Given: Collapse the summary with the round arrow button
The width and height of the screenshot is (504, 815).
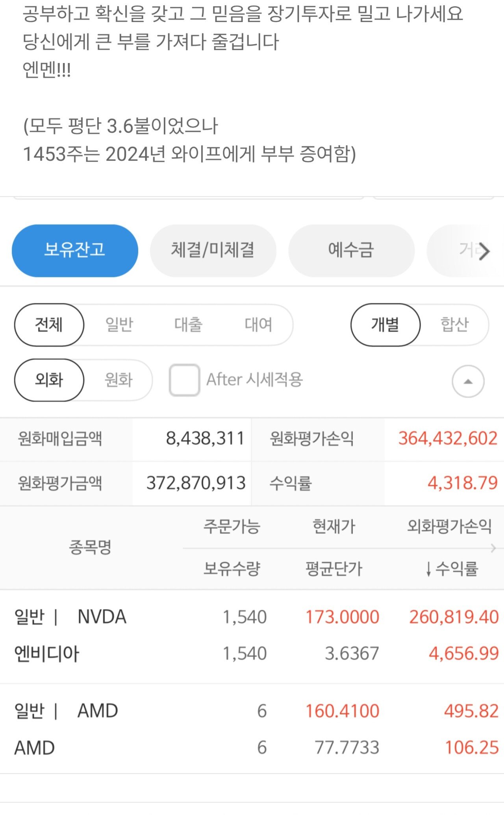Looking at the screenshot, I should [x=468, y=381].
